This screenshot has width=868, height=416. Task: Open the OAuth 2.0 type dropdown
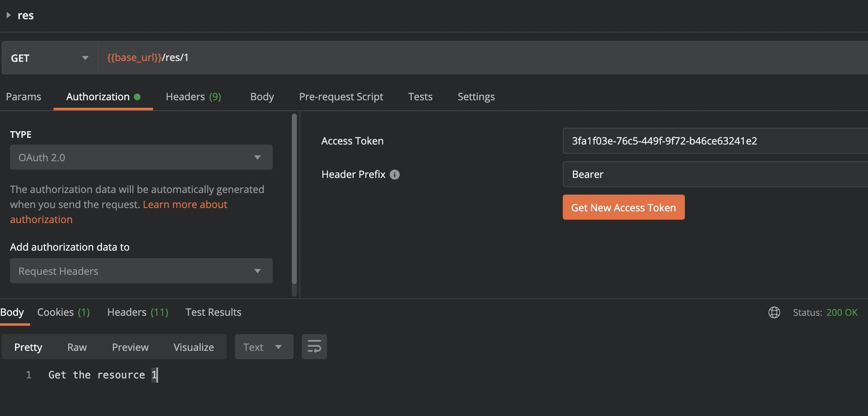141,157
